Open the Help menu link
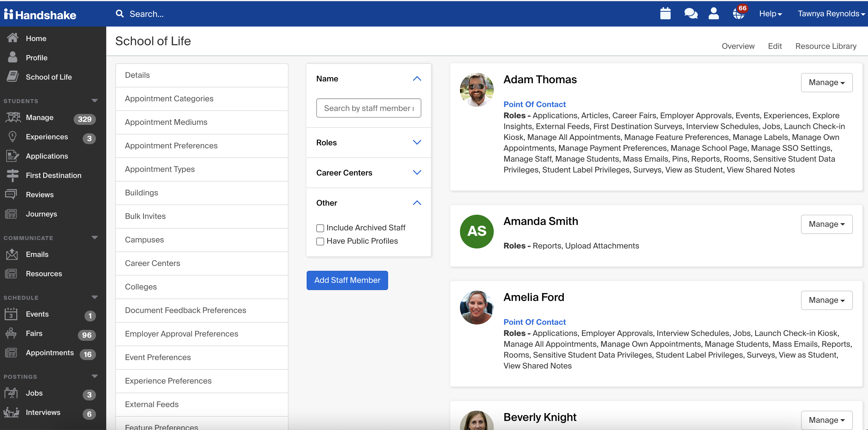 point(770,14)
